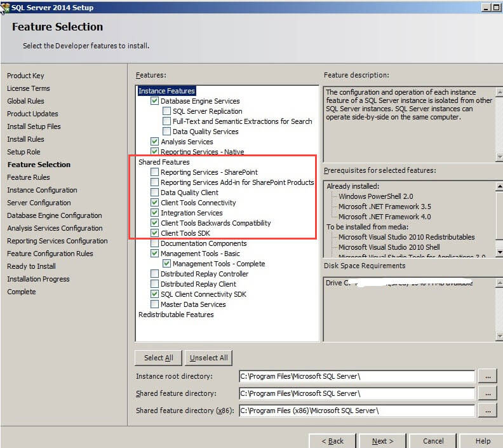
Task: Go to License Terms step
Action: (x=29, y=88)
